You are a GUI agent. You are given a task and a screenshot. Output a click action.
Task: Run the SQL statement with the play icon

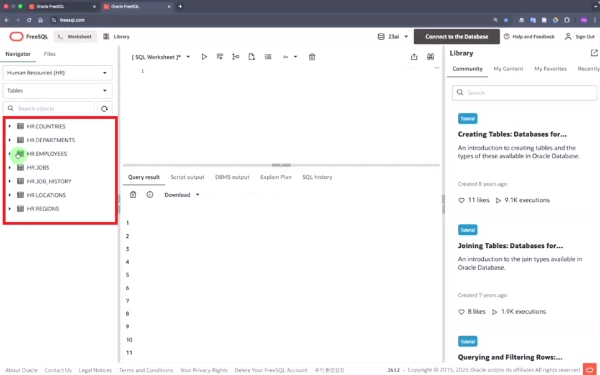(204, 57)
